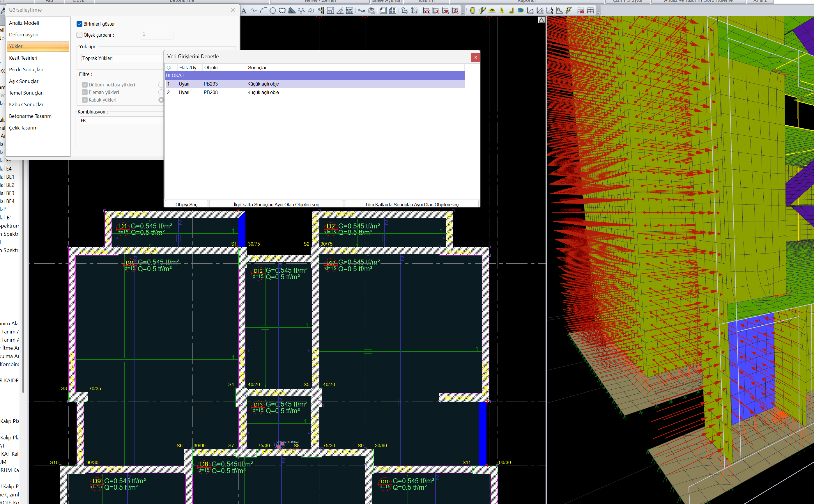Enable the 'Ölçek çarpanı' checkbox
Image resolution: width=814 pixels, height=504 pixels.
click(x=79, y=35)
